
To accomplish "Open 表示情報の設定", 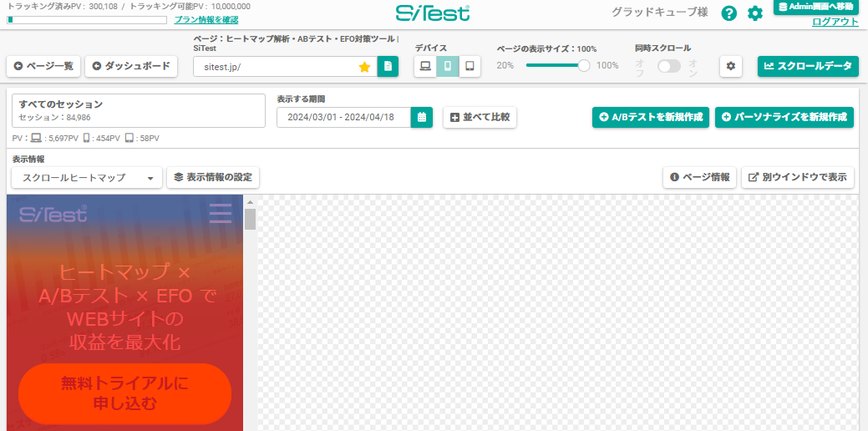I will click(x=213, y=178).
